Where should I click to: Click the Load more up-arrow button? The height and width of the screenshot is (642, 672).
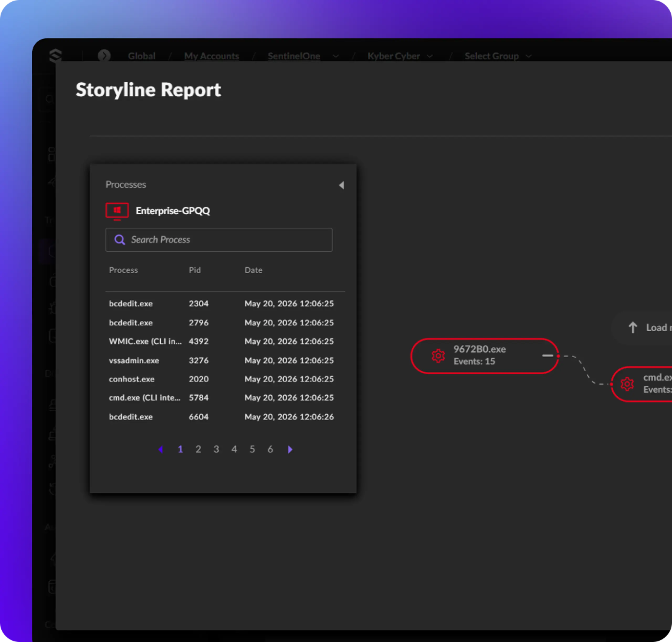pos(642,327)
